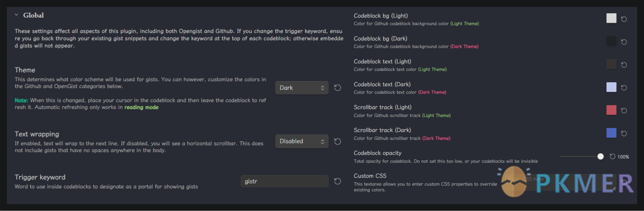Screen dimensions: 644x211
Task: Reset Codeblock text (Dark) color
Action: click(x=624, y=88)
